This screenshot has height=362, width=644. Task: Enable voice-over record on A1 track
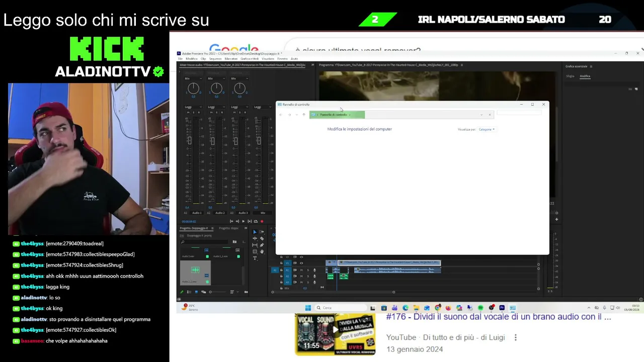[x=314, y=270]
